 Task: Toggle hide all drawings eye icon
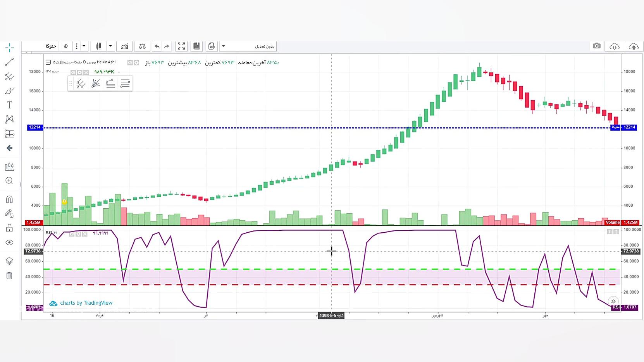pyautogui.click(x=9, y=243)
